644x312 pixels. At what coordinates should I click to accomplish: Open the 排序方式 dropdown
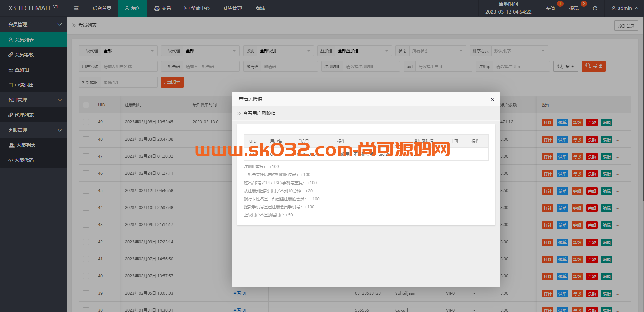pos(520,51)
